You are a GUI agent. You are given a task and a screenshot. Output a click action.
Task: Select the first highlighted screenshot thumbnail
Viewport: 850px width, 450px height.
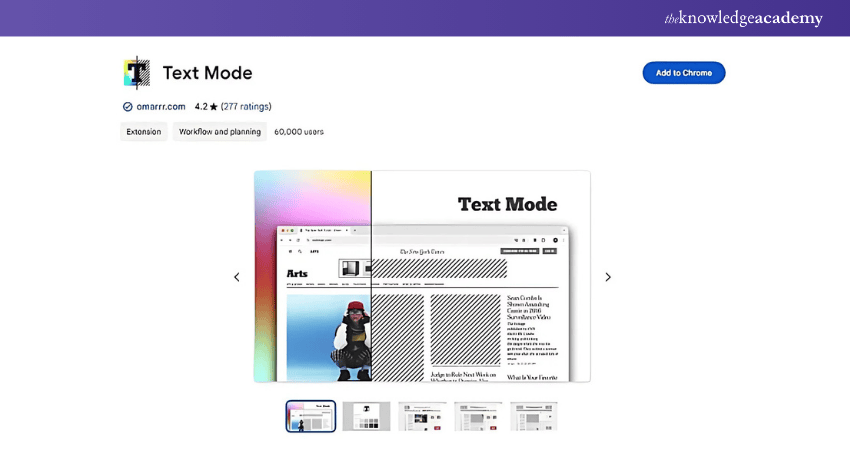tap(310, 416)
